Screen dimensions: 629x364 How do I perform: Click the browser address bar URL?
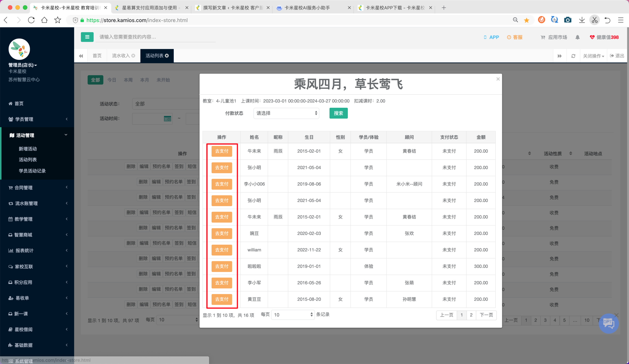click(137, 20)
